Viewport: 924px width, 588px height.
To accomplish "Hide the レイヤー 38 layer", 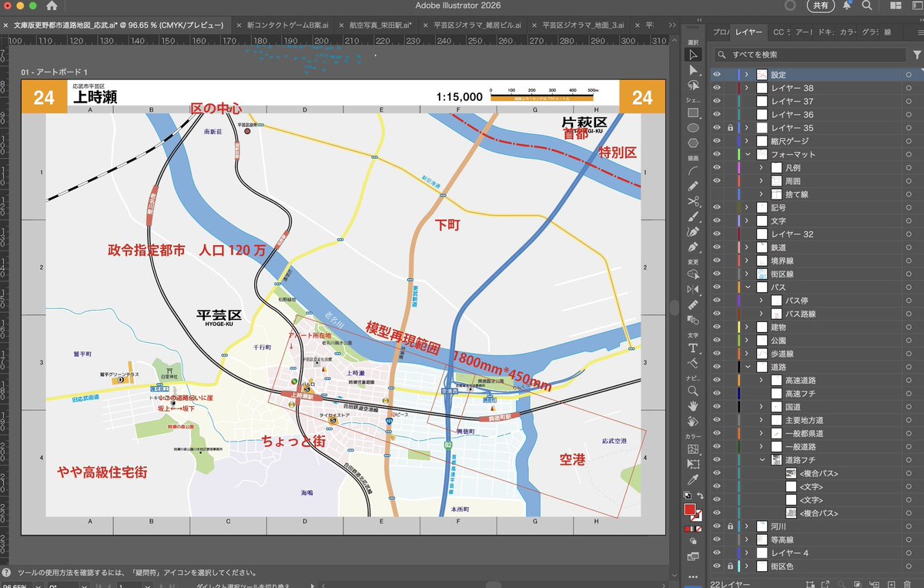I will pyautogui.click(x=717, y=88).
